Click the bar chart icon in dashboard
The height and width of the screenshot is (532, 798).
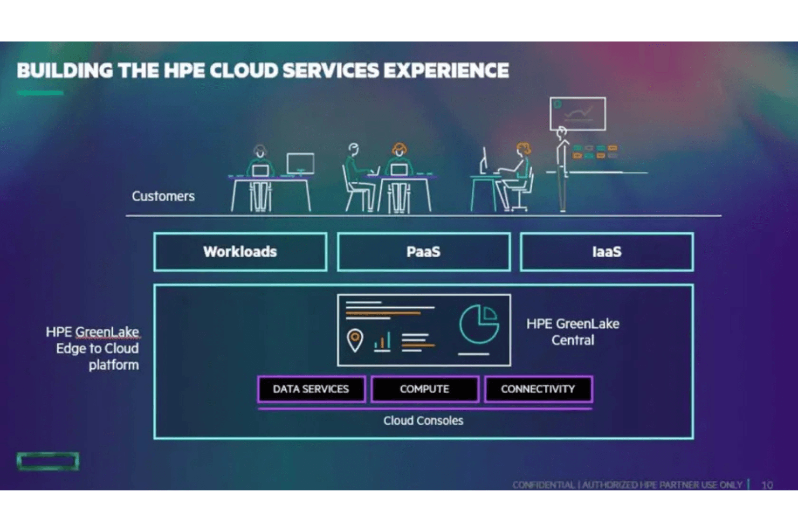click(382, 342)
